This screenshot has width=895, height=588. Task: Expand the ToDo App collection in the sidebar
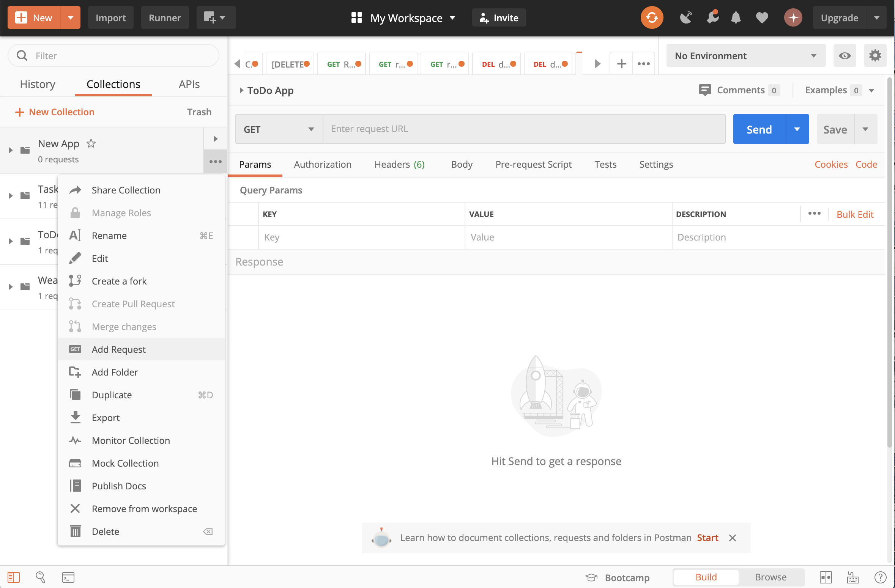[x=10, y=241]
